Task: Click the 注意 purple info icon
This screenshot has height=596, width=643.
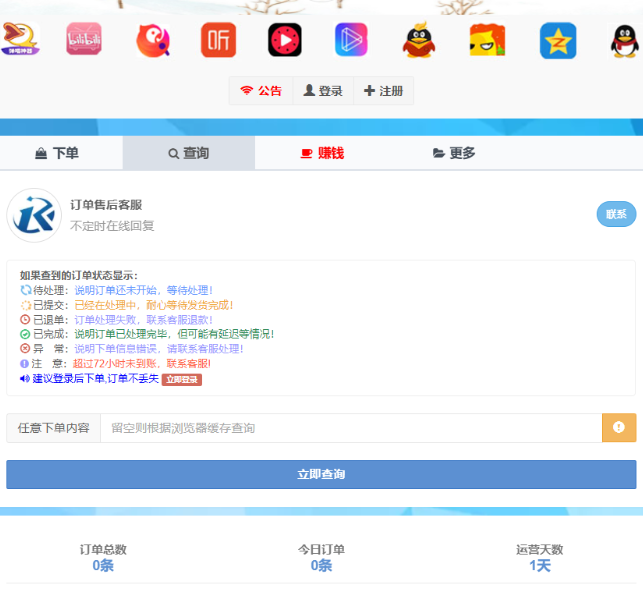Action: (25, 363)
